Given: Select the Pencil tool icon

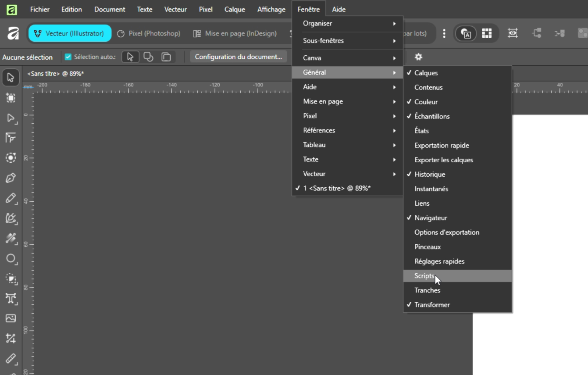Looking at the screenshot, I should coord(11,198).
